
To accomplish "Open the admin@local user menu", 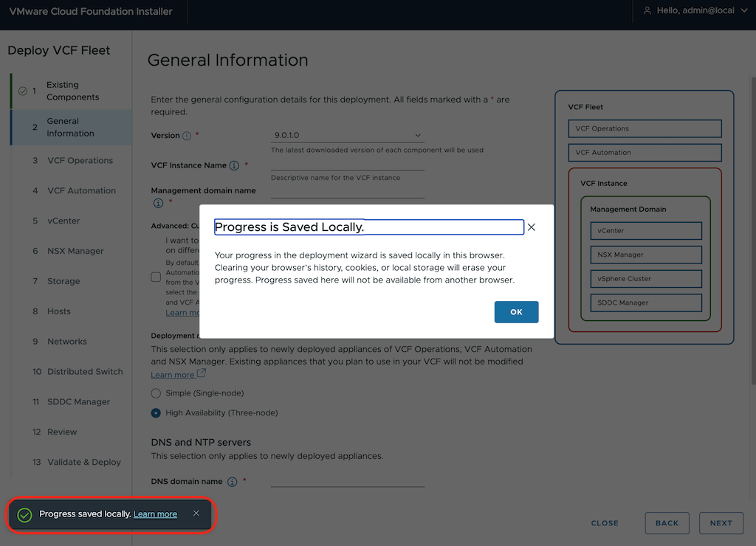I will [x=695, y=10].
